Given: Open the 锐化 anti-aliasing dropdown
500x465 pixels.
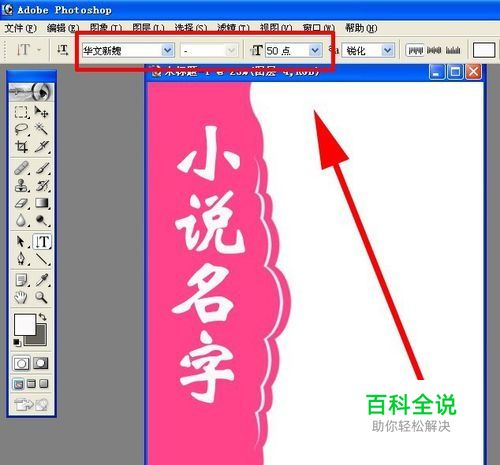Looking at the screenshot, I should click(388, 51).
